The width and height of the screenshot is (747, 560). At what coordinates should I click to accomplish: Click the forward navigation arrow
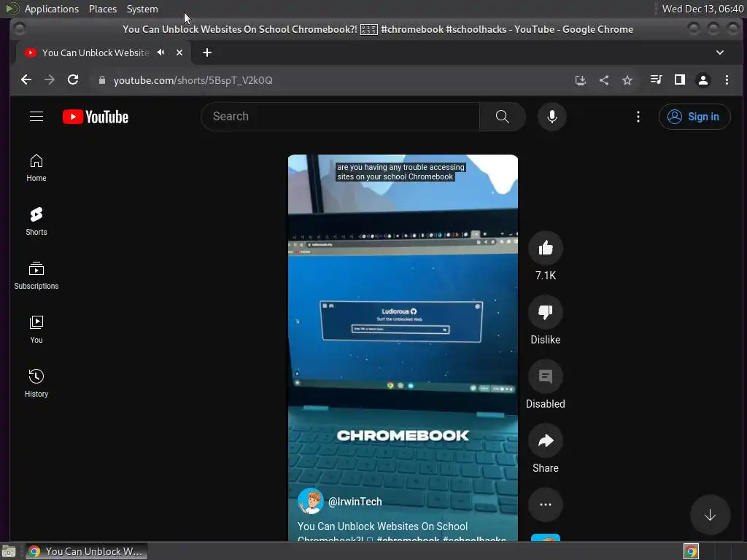click(x=50, y=80)
